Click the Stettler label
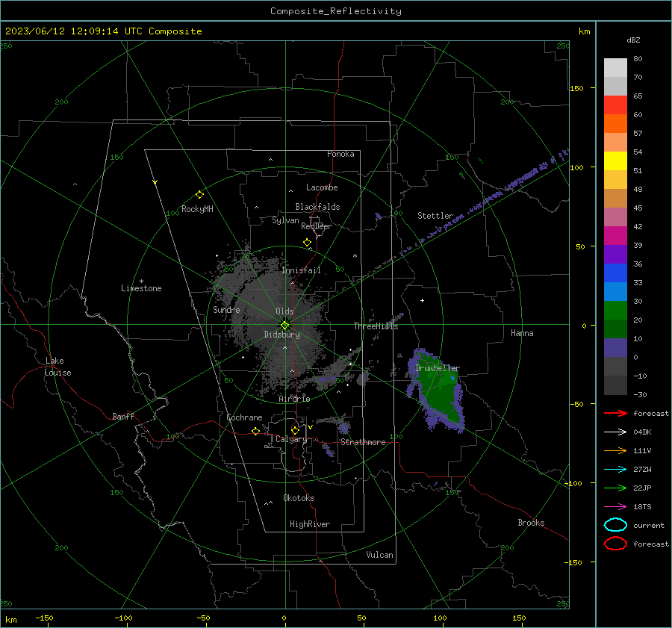 click(435, 216)
